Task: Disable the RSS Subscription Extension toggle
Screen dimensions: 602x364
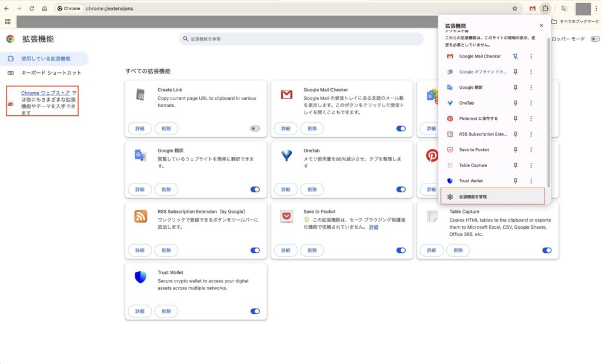Action: point(255,251)
